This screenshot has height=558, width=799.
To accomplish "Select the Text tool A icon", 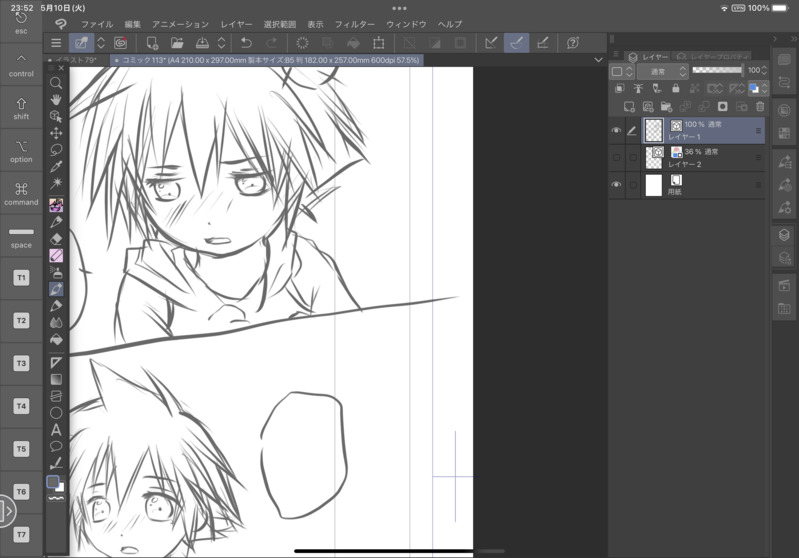I will [56, 430].
